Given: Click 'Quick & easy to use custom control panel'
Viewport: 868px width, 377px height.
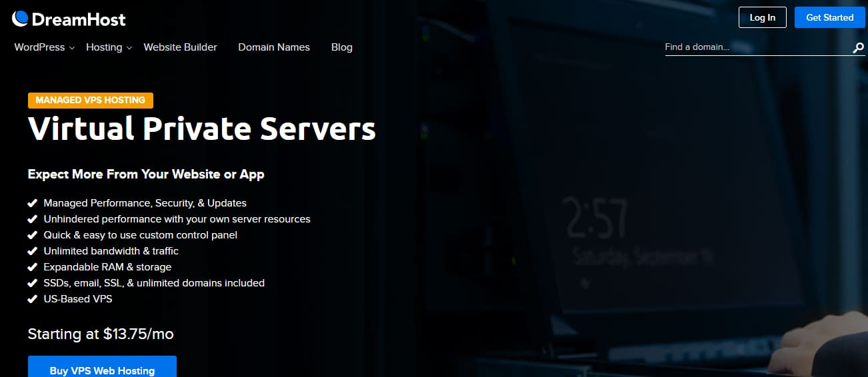Looking at the screenshot, I should point(141,235).
